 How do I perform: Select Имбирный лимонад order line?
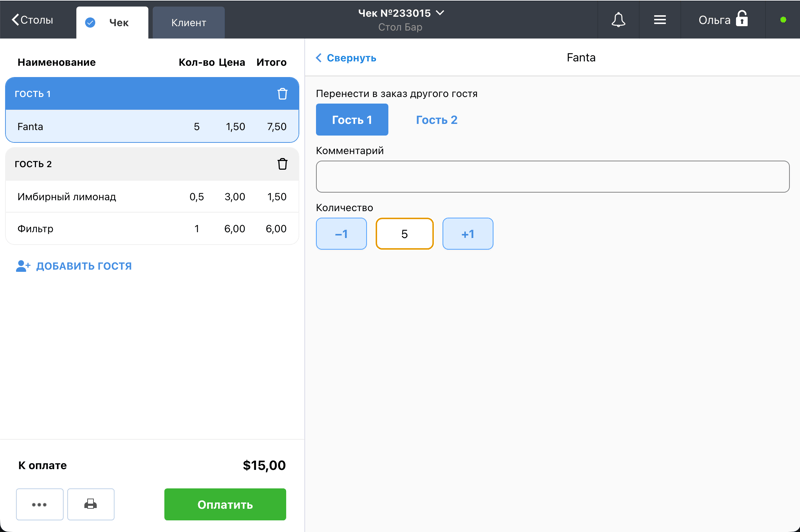(x=152, y=196)
